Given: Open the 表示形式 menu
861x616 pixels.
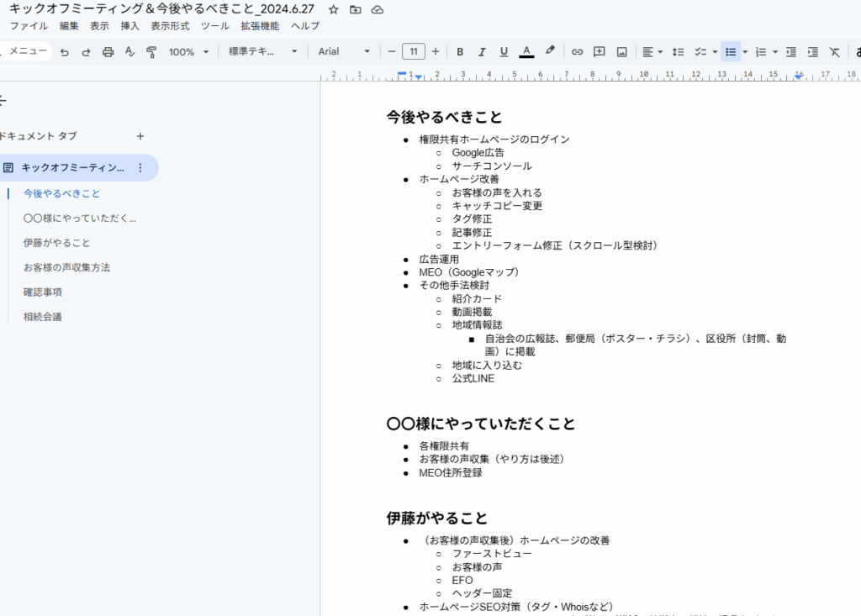Looking at the screenshot, I should point(170,26).
